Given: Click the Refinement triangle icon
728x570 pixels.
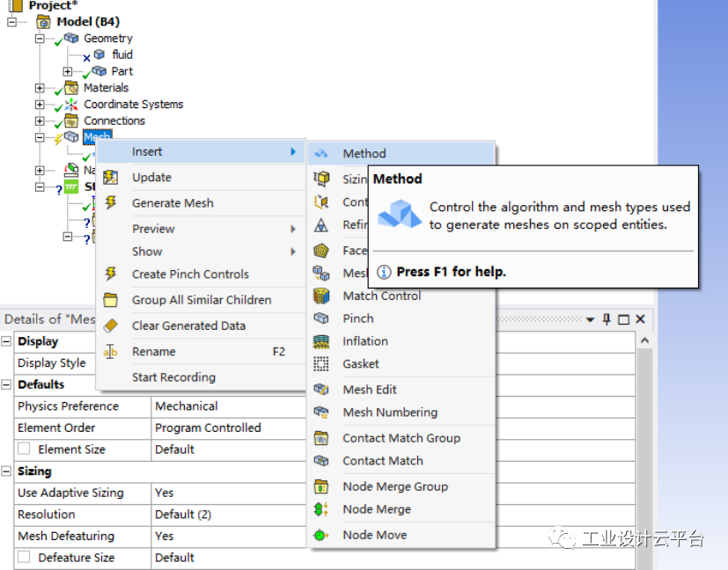Looking at the screenshot, I should [321, 225].
